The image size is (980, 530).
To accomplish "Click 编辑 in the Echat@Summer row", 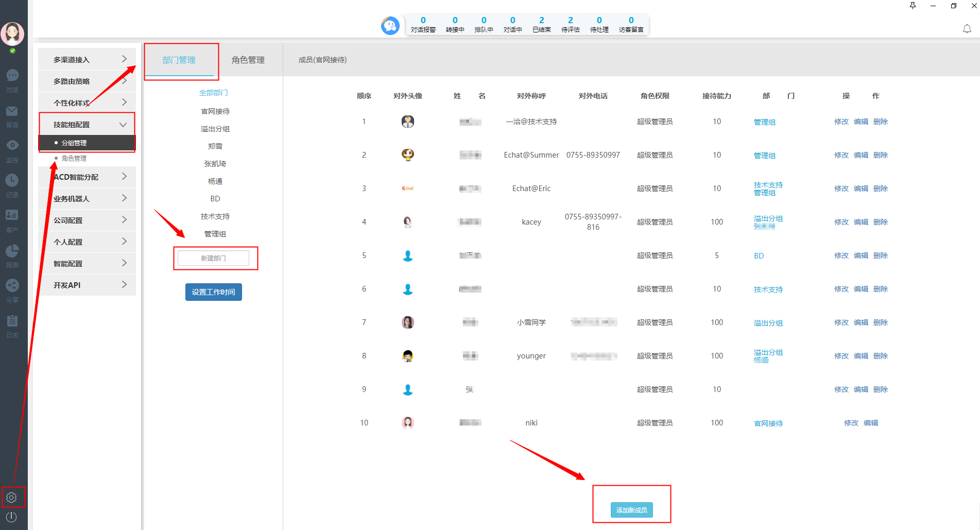I will click(x=861, y=155).
